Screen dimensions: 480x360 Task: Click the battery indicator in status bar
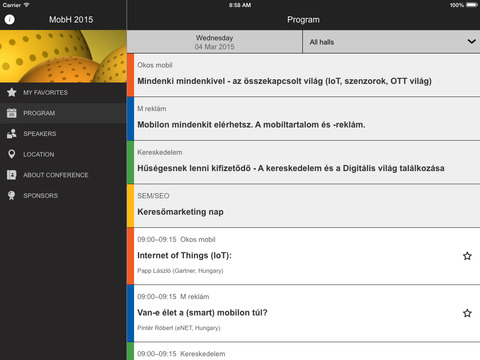coord(472,5)
